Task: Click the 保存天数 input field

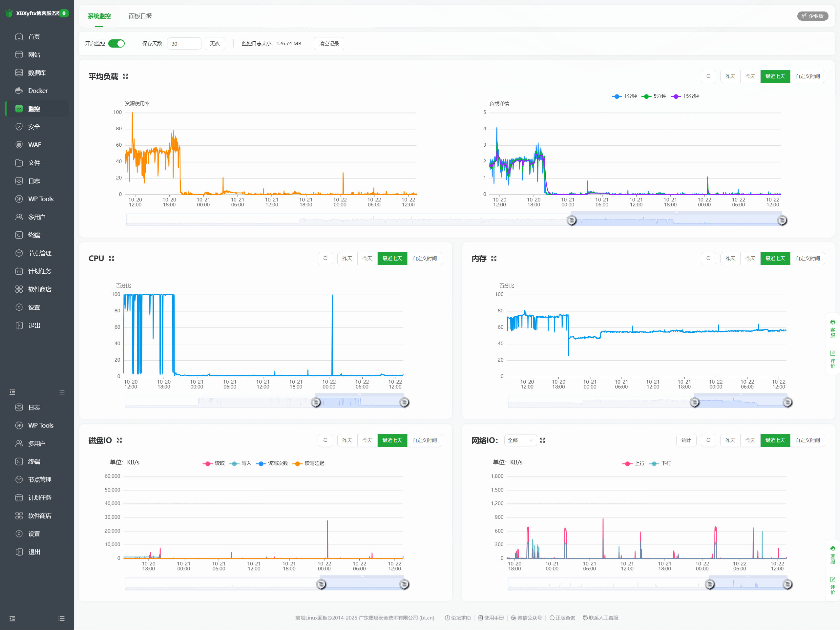Action: click(184, 44)
